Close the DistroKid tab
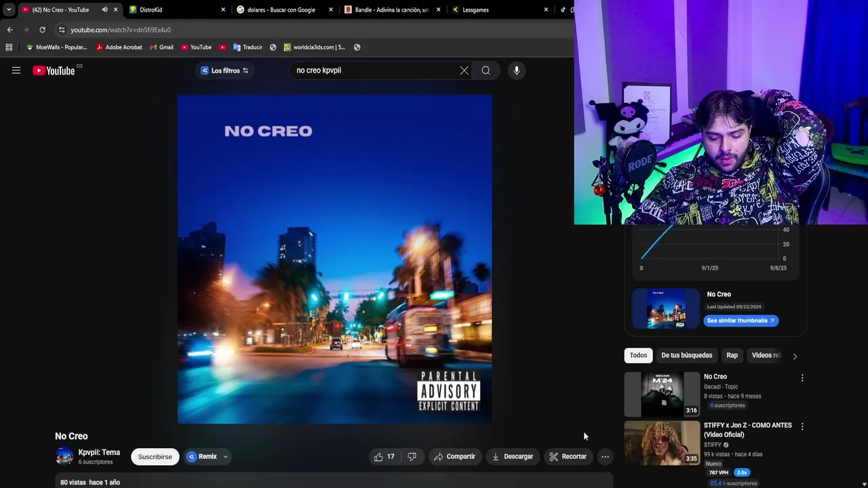Screen dimensions: 868x488 pyautogui.click(x=223, y=9)
